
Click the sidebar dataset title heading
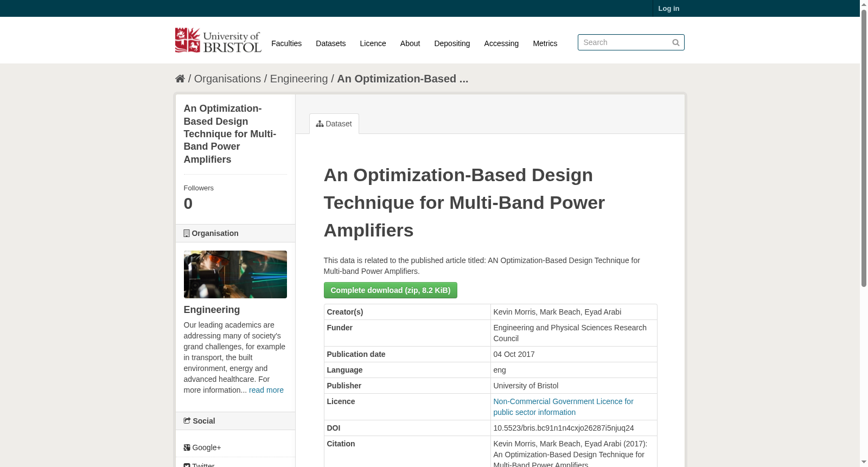point(230,134)
